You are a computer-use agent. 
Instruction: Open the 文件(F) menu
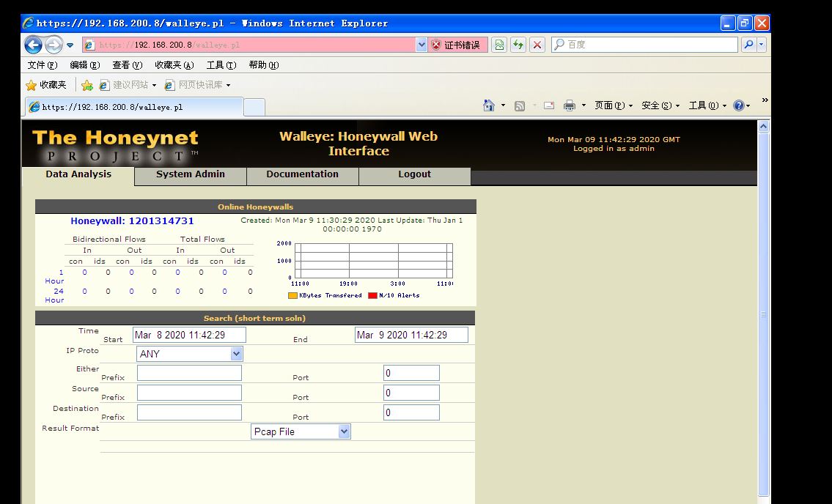click(x=43, y=65)
